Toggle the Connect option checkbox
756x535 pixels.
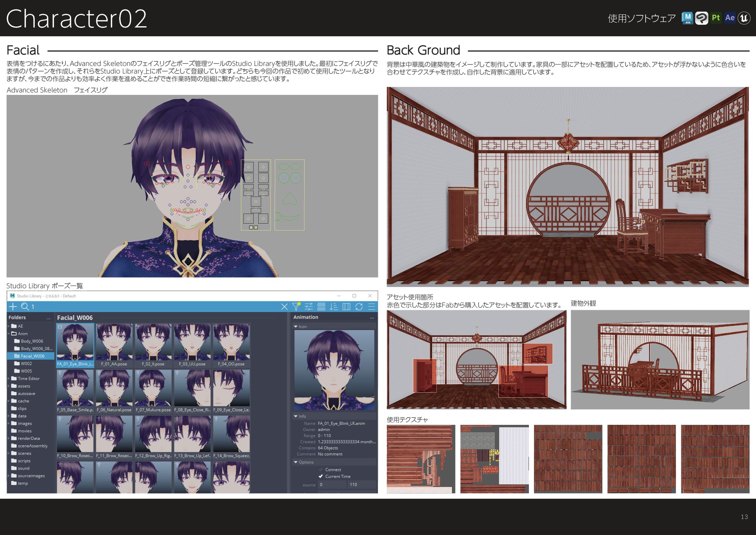click(321, 470)
